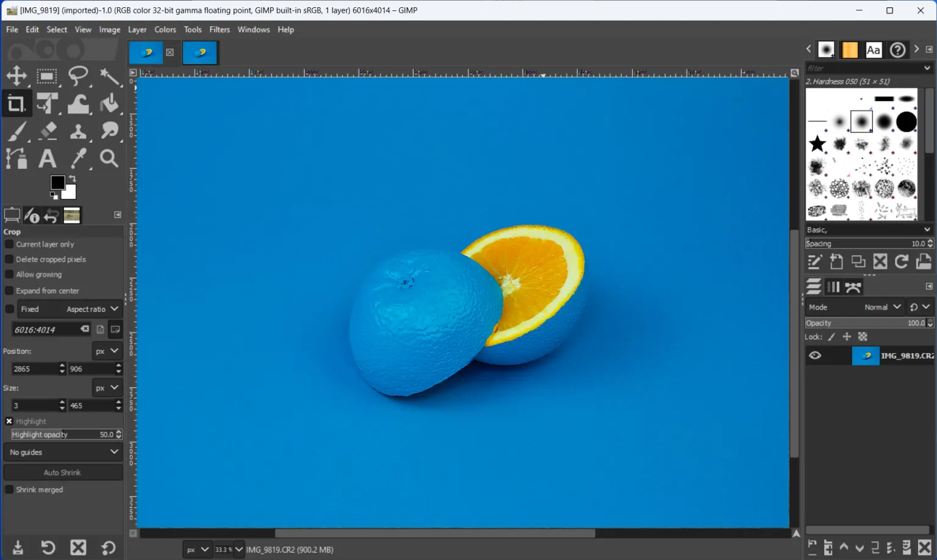Screen dimensions: 937x560
Task: Delete the selected brush
Action: (x=880, y=261)
